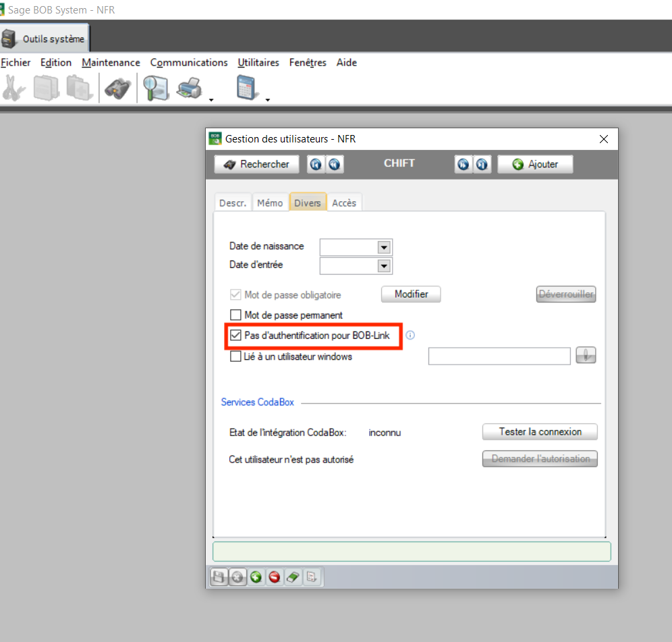Click 'Cet utilisateur n'est pas autorisé' text
The image size is (672, 642).
[291, 460]
